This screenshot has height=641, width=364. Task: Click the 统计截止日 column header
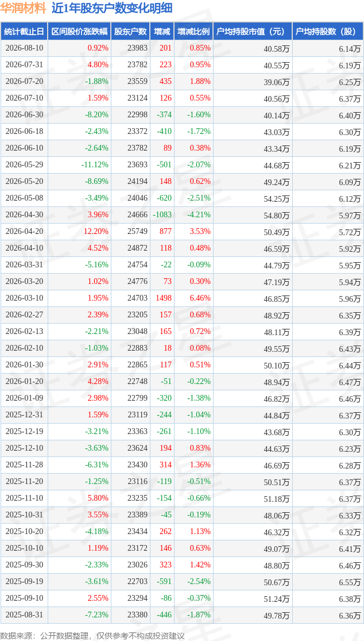pos(24,32)
